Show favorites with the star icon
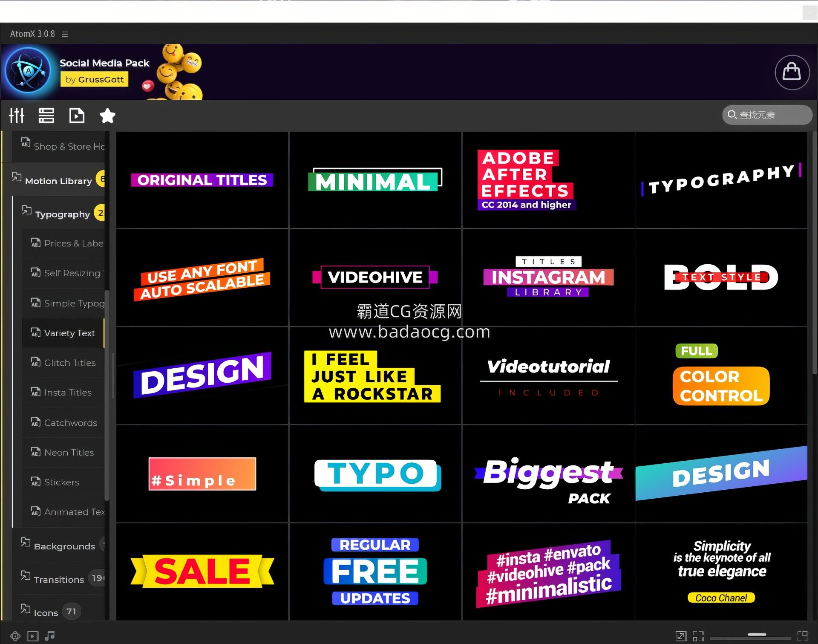 [107, 116]
